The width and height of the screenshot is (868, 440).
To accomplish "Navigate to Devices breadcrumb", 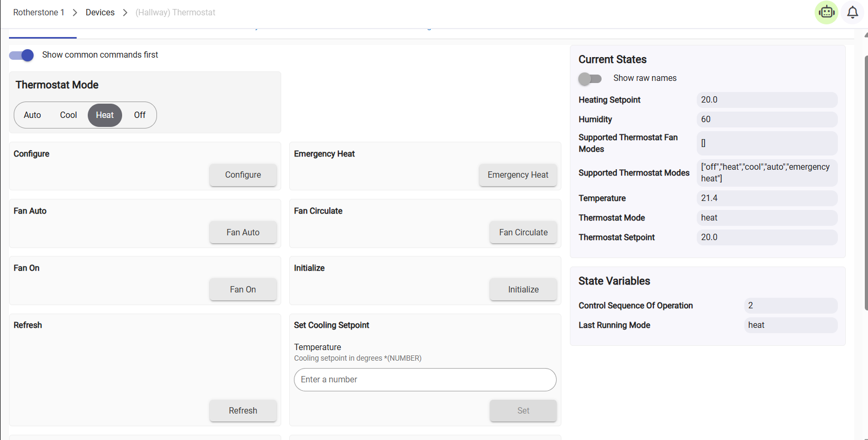I will coord(100,12).
